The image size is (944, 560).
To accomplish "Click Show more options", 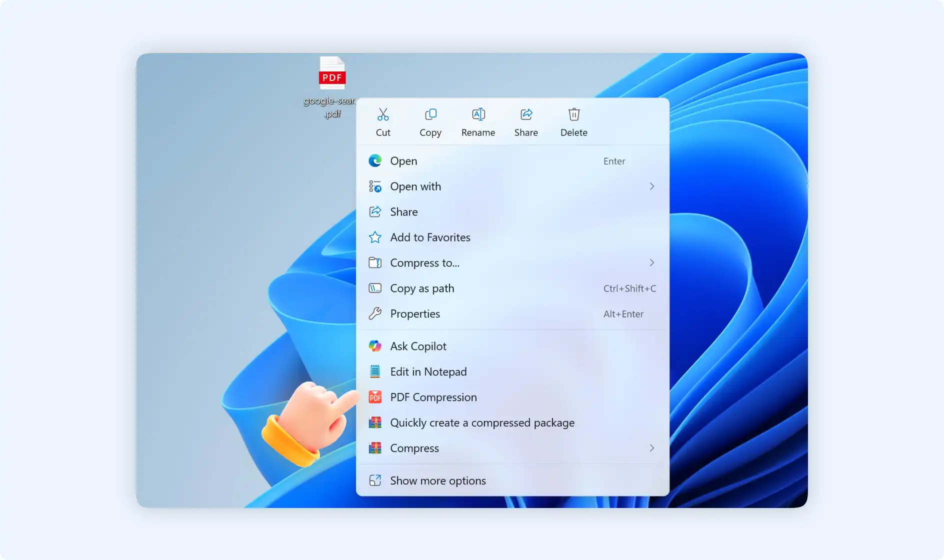I will pos(512,480).
